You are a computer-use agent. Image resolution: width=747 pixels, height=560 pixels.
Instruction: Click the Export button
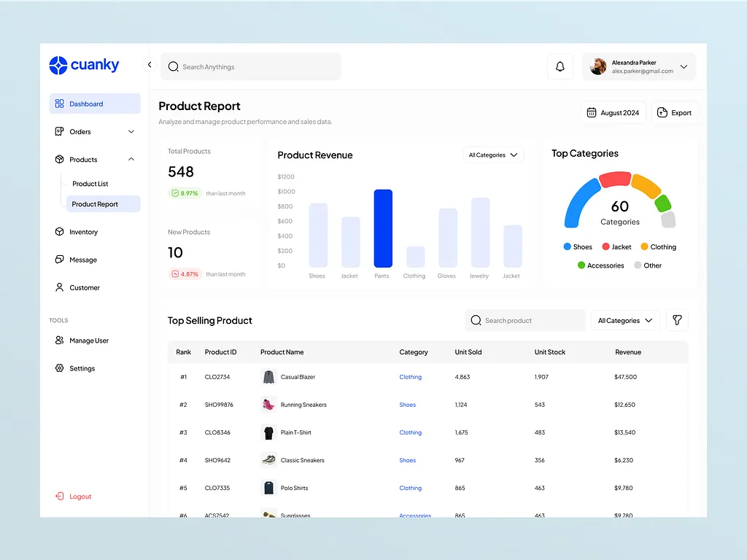674,113
